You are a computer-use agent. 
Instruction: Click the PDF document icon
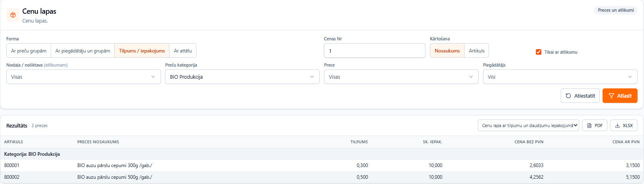(x=589, y=125)
